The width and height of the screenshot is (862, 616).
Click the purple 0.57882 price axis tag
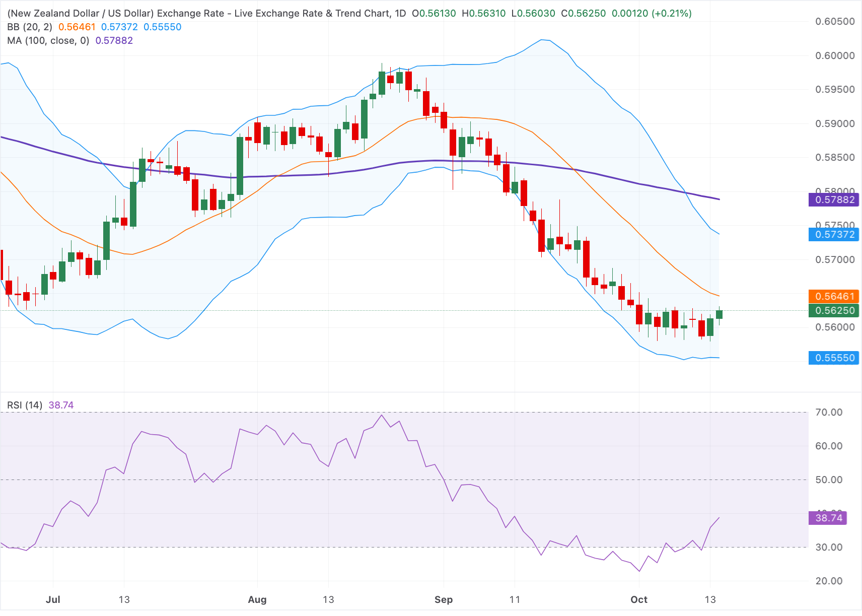point(834,199)
